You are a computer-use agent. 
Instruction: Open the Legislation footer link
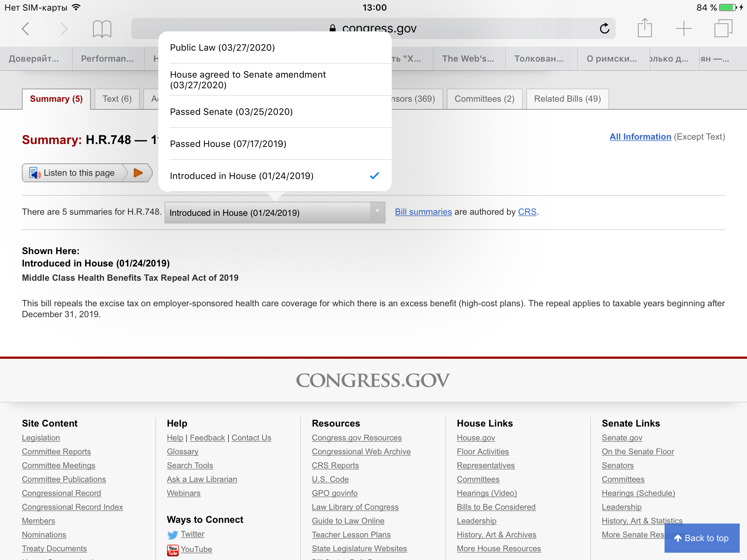(x=41, y=438)
